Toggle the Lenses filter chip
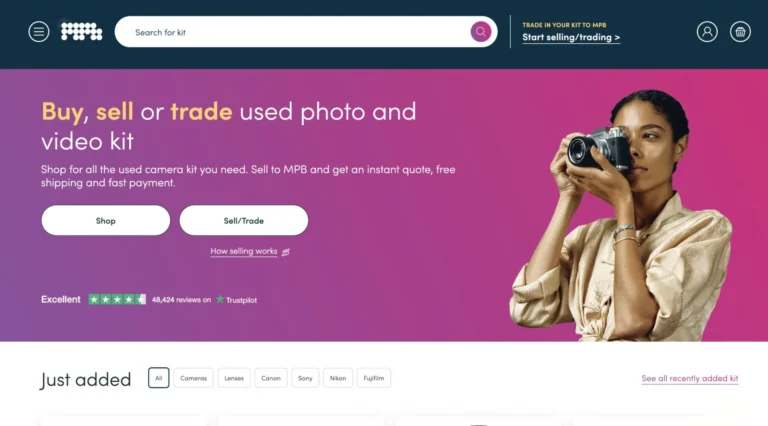Screen dimensions: 768x426 click(x=234, y=378)
